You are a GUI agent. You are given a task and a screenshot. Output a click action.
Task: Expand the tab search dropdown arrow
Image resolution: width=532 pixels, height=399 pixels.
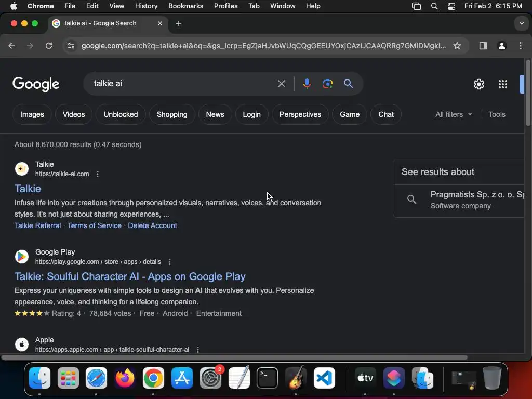[x=522, y=23]
